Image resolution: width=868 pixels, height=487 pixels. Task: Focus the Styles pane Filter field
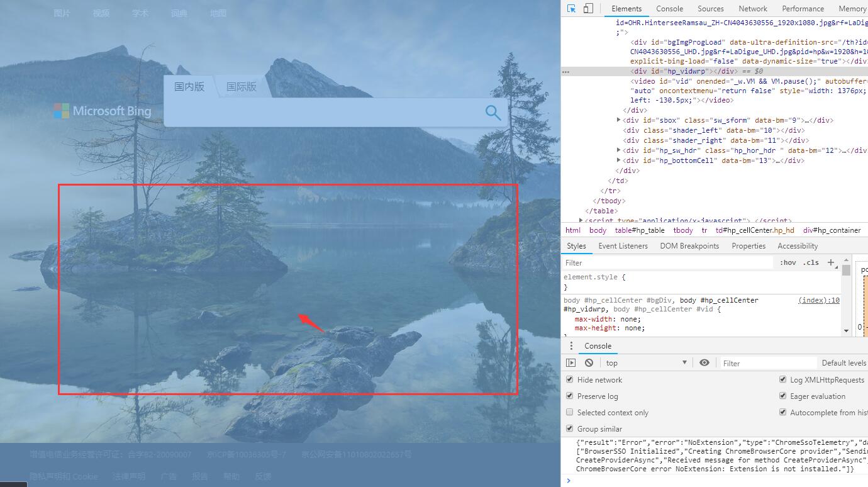pyautogui.click(x=667, y=262)
